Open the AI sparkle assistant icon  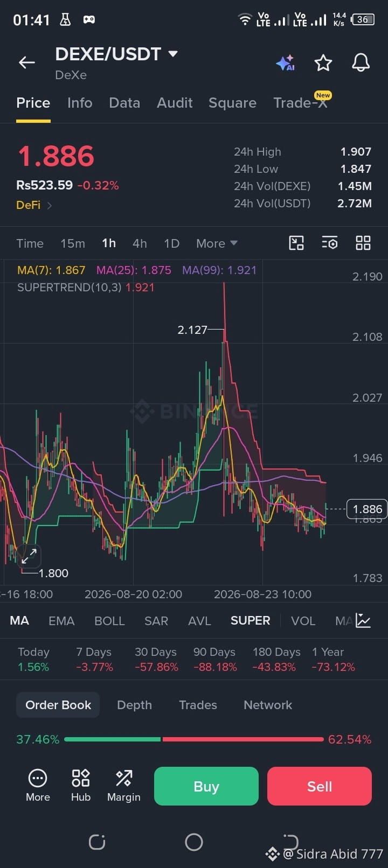[x=285, y=63]
